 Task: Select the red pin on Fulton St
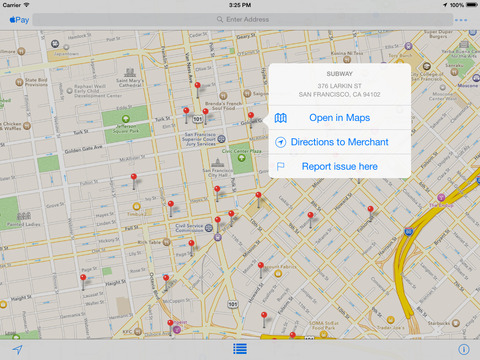[x=134, y=177]
